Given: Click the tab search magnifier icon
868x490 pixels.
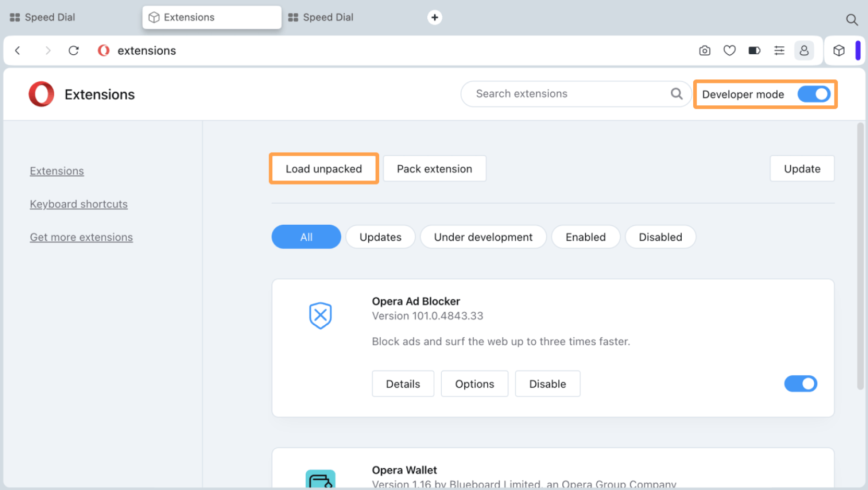Looking at the screenshot, I should [x=852, y=20].
